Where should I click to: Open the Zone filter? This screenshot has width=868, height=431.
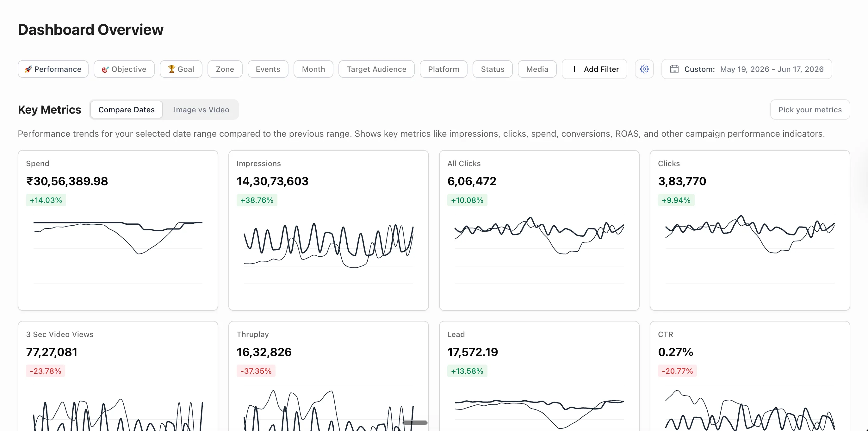coord(225,69)
